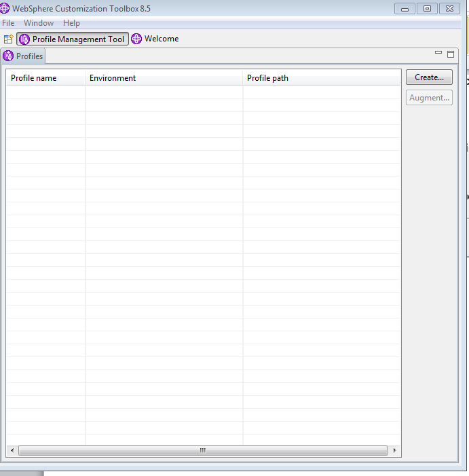Restore down the Toolbox window
Screen dimensions: 469x476
click(427, 9)
